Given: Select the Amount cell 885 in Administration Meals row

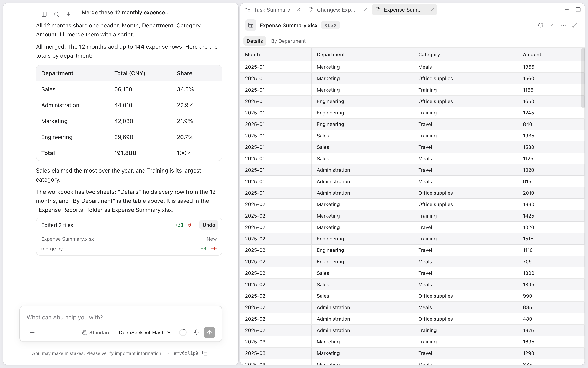Looking at the screenshot, I should coord(551,307).
